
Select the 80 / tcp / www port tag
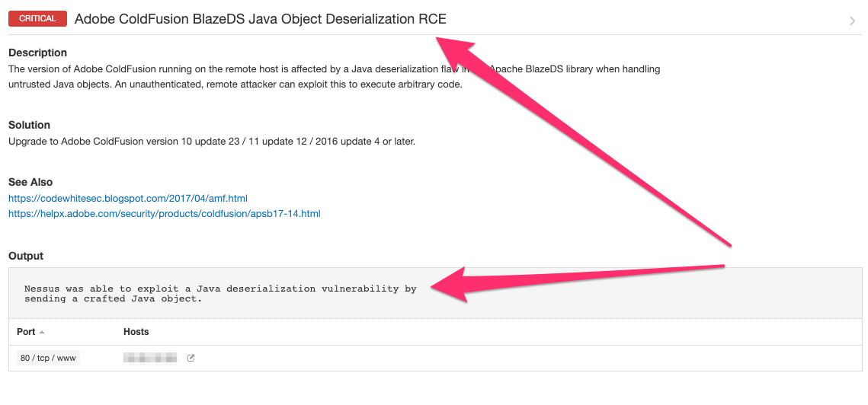click(48, 358)
